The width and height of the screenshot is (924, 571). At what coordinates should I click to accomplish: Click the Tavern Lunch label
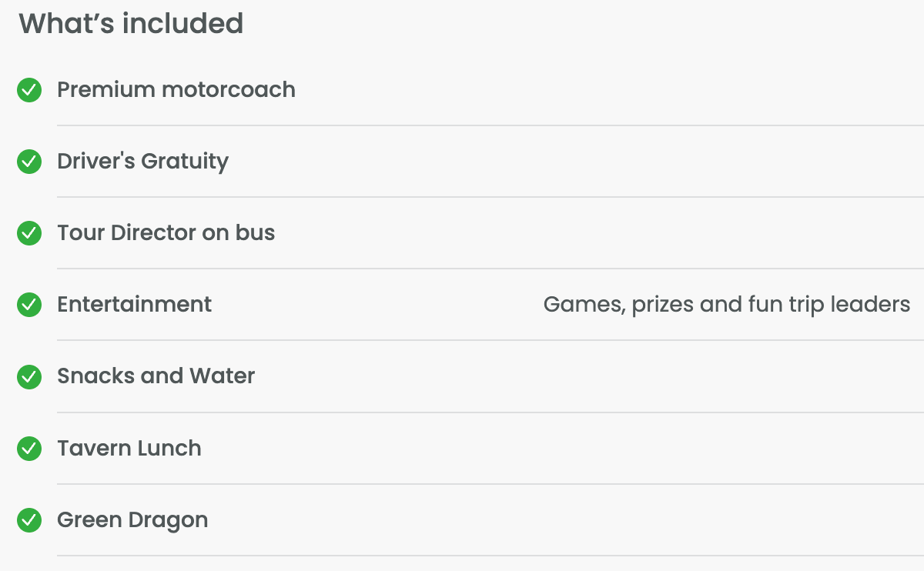coord(129,449)
